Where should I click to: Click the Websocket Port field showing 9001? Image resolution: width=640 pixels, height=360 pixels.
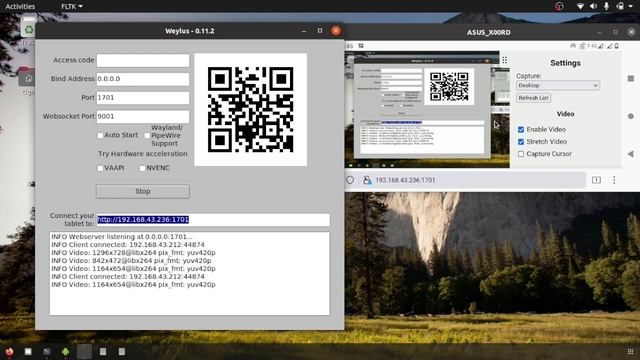[143, 117]
